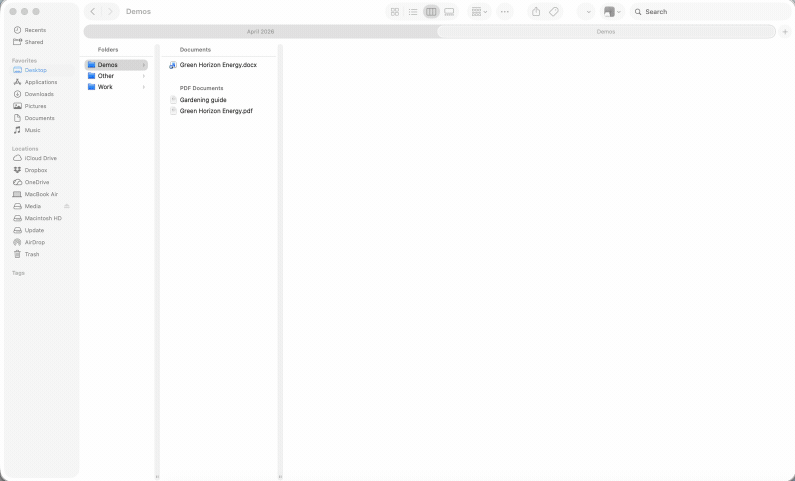
Task: Open the More actions ellipsis menu
Action: click(504, 12)
